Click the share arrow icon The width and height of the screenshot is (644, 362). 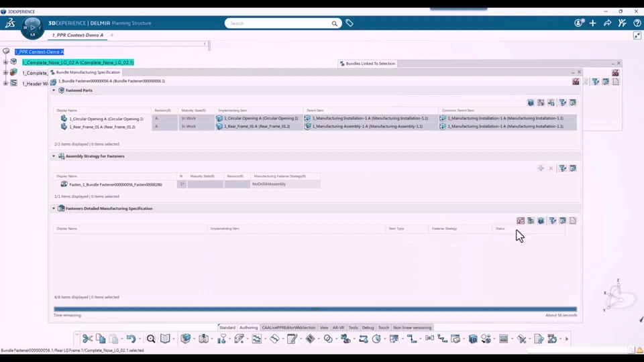[608, 23]
